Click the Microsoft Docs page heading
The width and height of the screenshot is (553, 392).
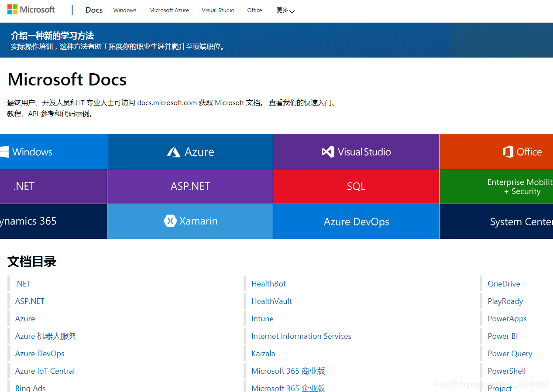(x=67, y=79)
